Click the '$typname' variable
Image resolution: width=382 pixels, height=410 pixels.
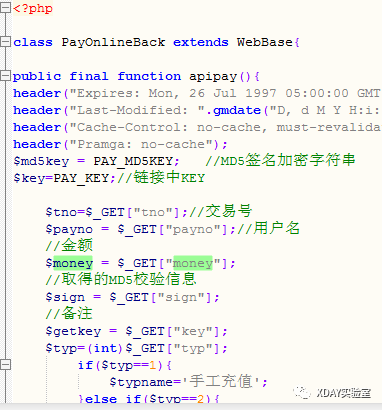point(141,382)
